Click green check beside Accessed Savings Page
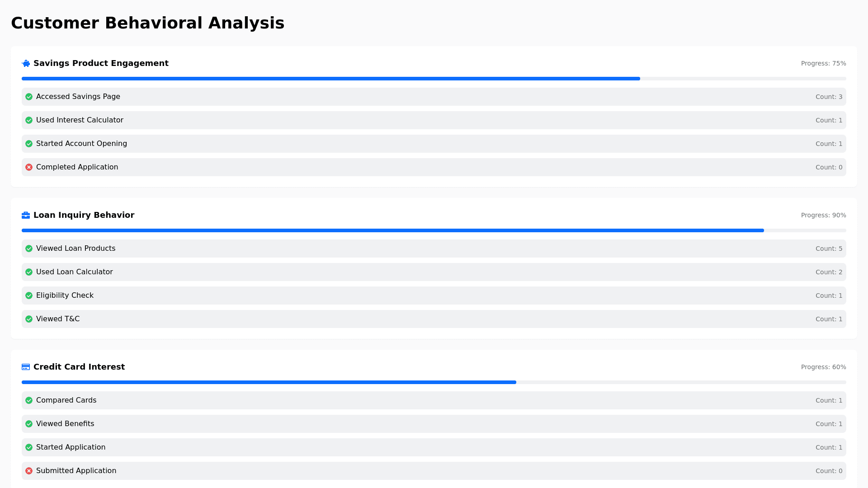This screenshot has width=868, height=488. tap(29, 97)
